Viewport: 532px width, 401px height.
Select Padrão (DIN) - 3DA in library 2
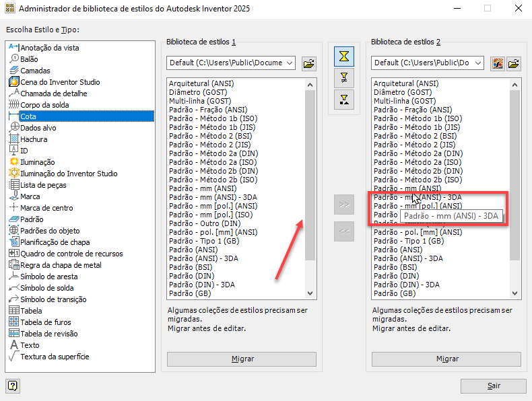[x=407, y=285]
